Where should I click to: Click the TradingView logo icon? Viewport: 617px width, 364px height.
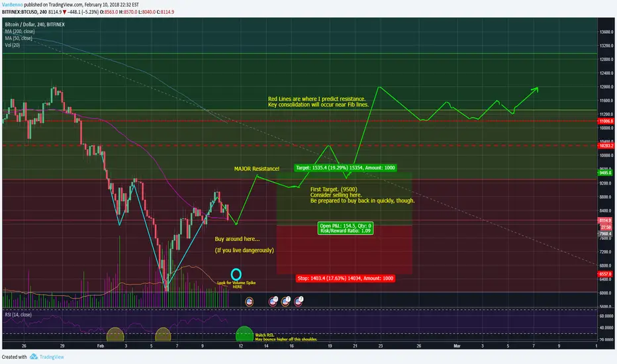click(x=34, y=357)
